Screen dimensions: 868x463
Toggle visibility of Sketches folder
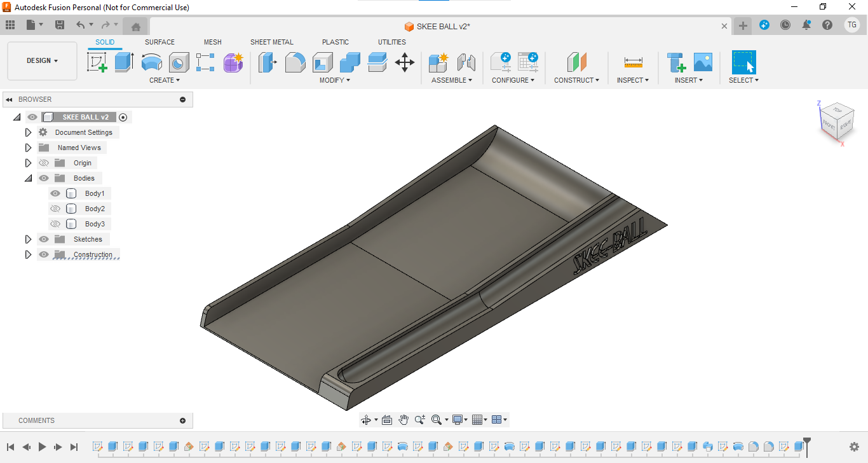[44, 239]
